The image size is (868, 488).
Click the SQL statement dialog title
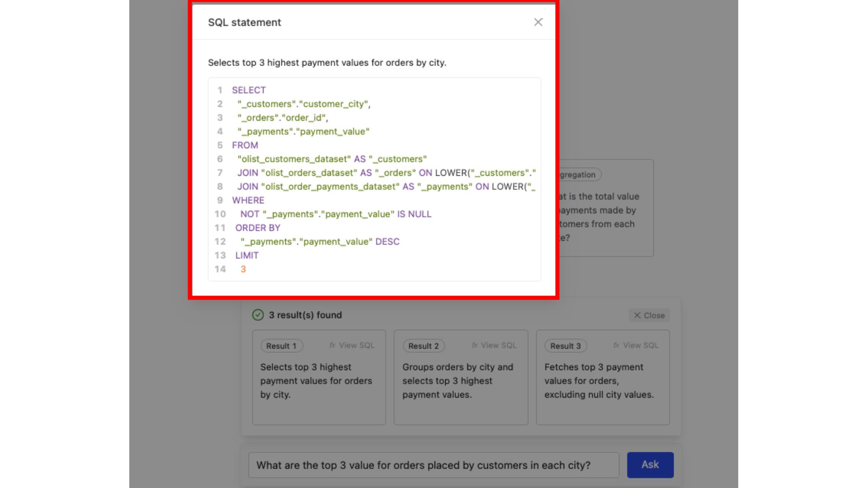click(245, 22)
